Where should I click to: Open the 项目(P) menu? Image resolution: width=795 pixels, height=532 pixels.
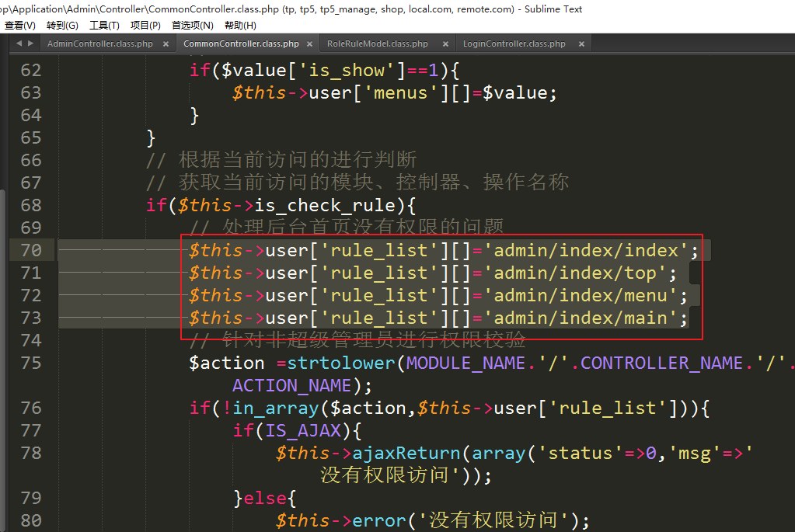(145, 26)
